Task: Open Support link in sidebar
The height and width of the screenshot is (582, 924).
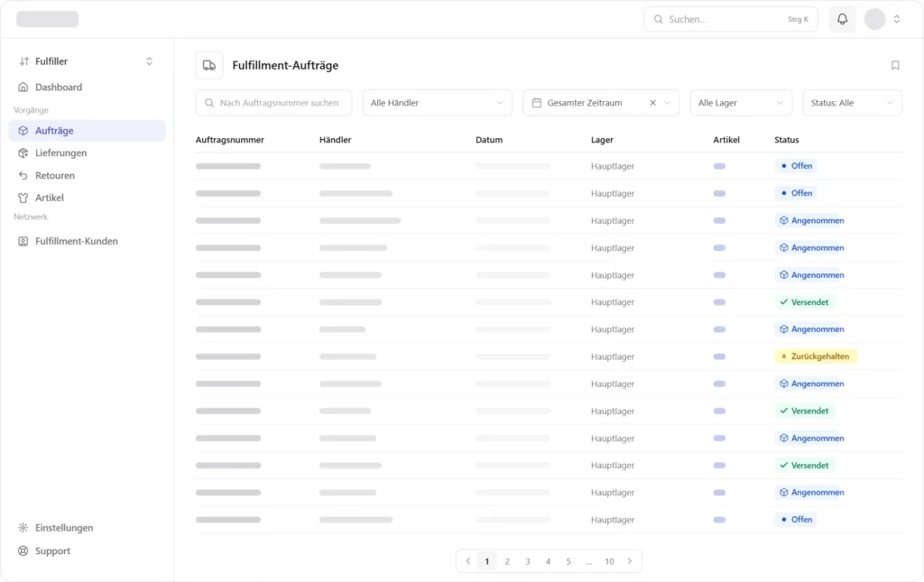Action: point(86,550)
